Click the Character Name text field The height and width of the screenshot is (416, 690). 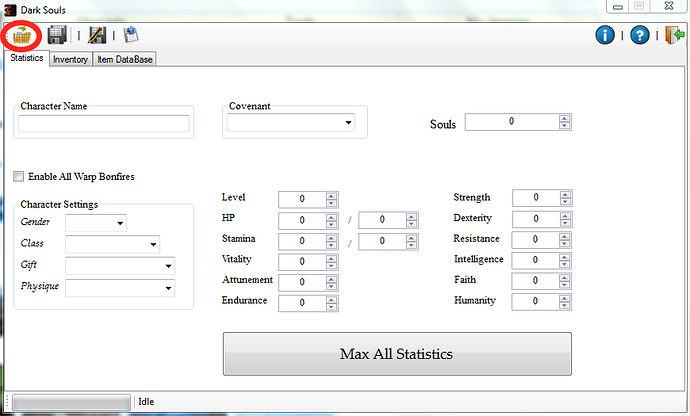104,124
